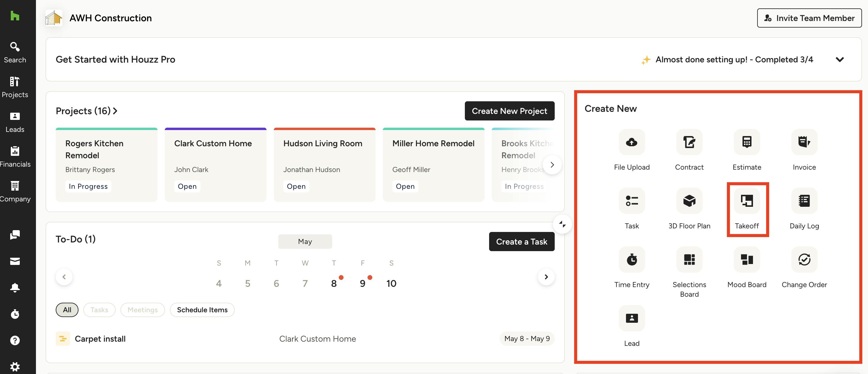
Task: Click the Takeoff icon in Create New
Action: click(746, 201)
